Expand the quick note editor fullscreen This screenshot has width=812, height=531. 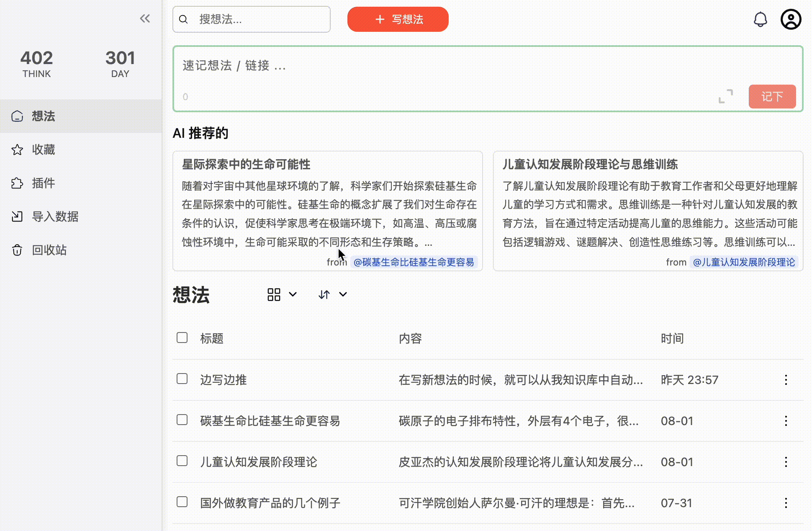[x=725, y=96]
